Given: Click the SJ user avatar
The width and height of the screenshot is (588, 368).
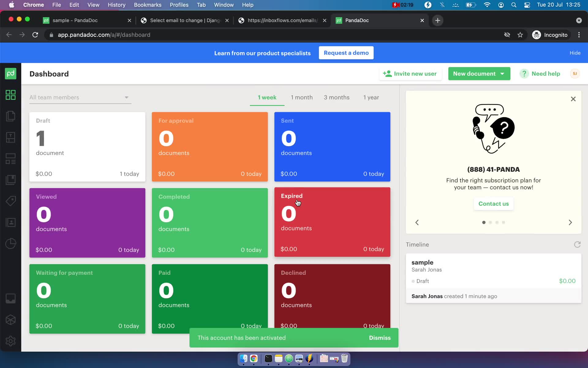Looking at the screenshot, I should 575,74.
